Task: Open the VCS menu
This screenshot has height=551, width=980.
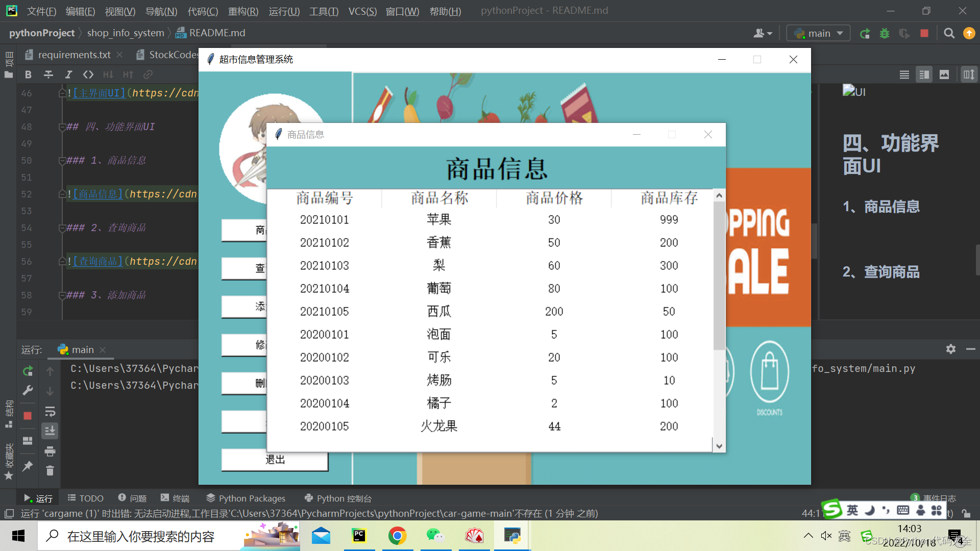Action: [x=362, y=11]
